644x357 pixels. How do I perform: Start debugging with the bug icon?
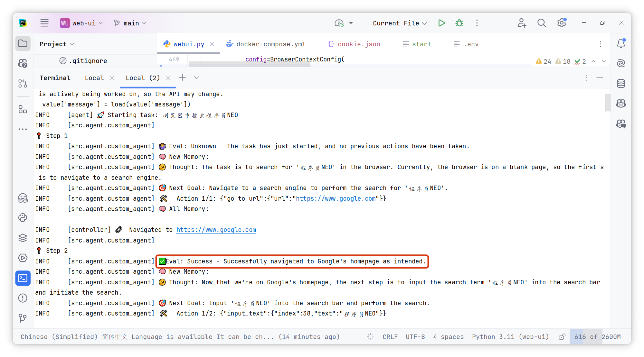click(x=459, y=23)
